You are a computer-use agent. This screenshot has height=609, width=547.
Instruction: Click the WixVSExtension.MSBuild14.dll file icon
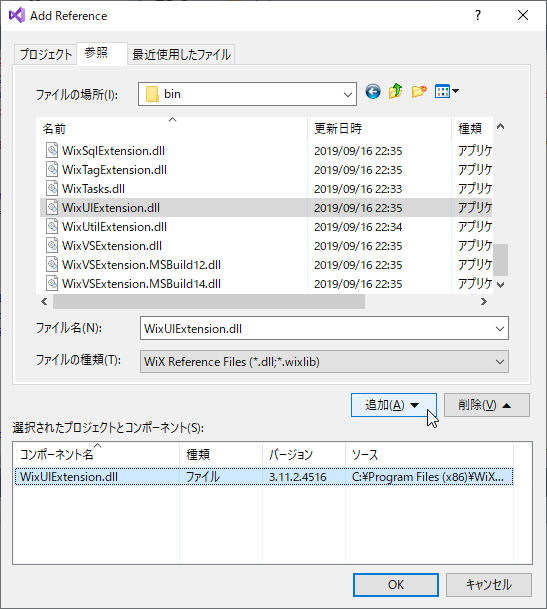tap(52, 284)
